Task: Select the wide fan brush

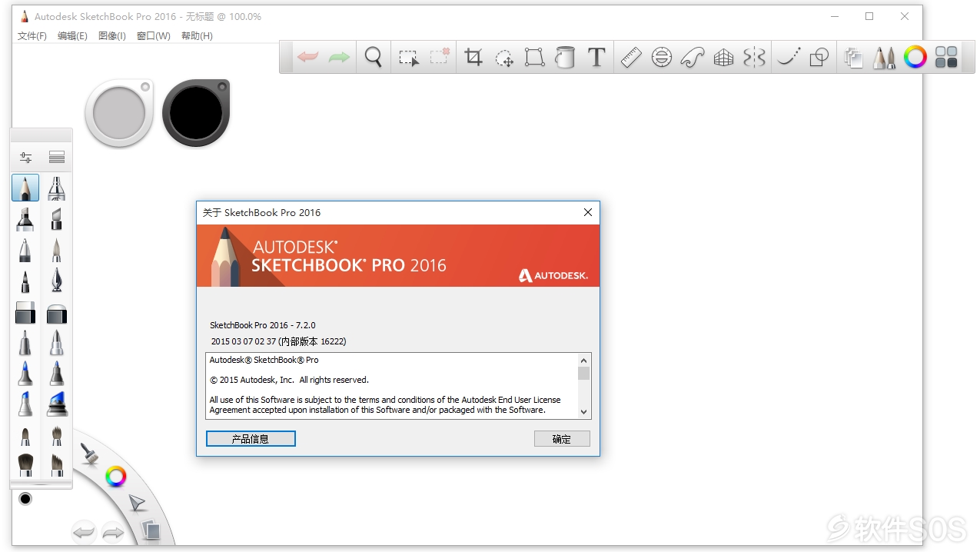Action: click(25, 465)
